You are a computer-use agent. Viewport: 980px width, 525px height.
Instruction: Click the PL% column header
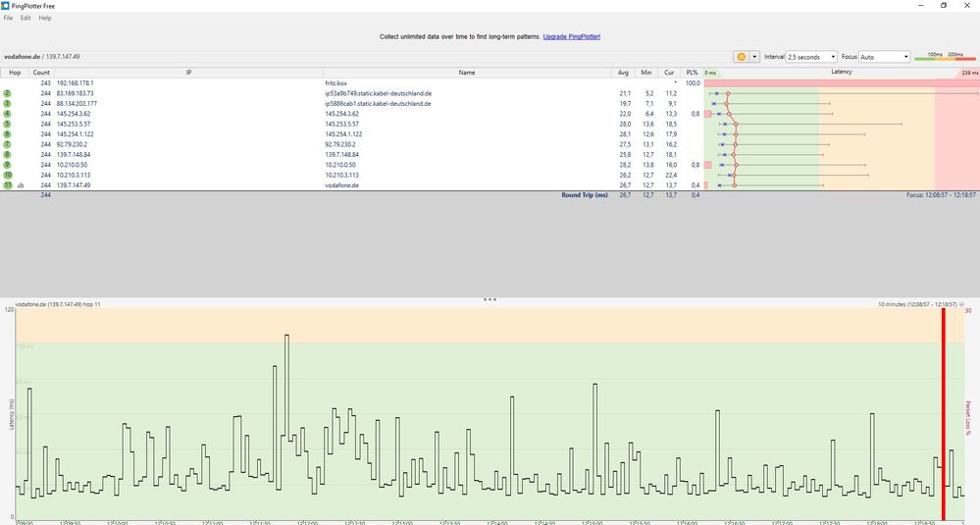pyautogui.click(x=692, y=73)
